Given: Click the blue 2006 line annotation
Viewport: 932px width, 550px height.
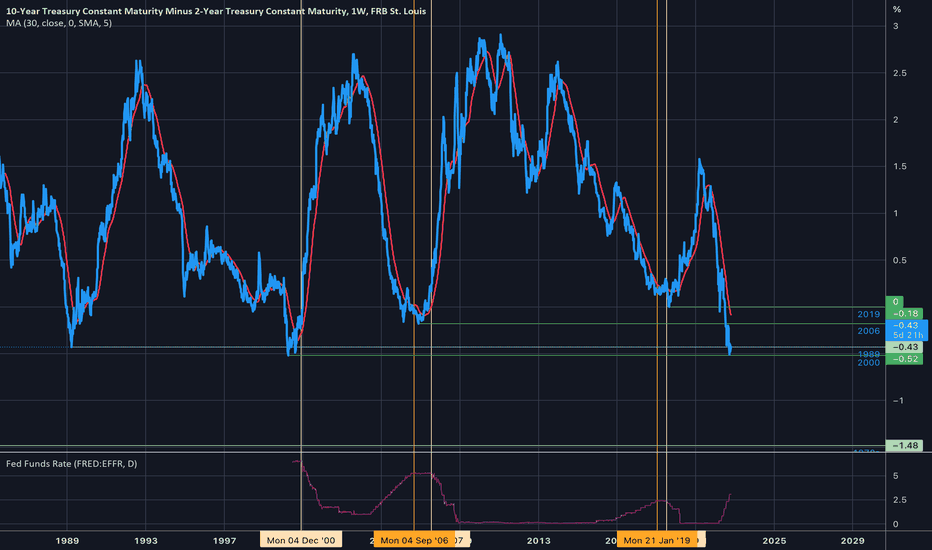Looking at the screenshot, I should pos(868,331).
